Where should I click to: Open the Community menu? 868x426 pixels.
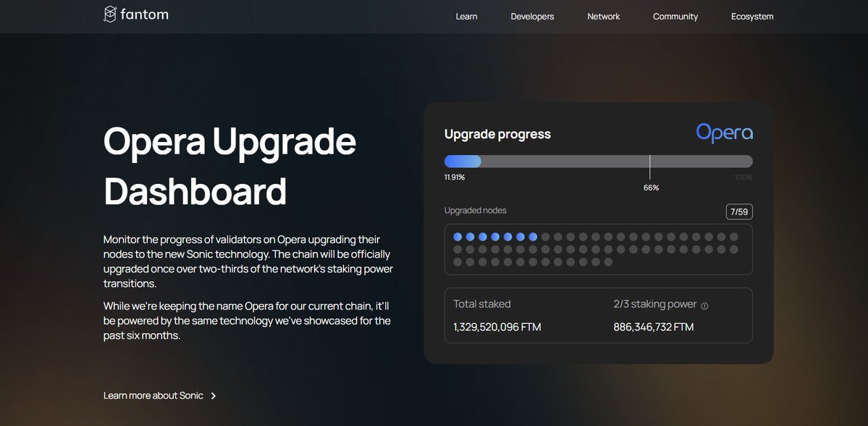[x=675, y=17]
